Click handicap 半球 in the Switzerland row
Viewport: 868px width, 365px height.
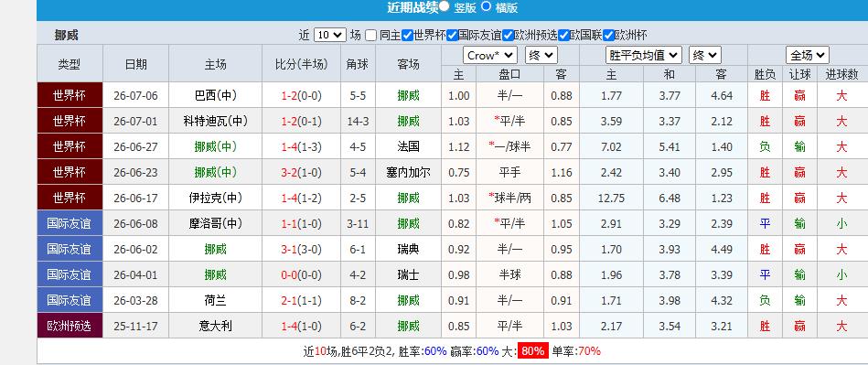point(509,274)
